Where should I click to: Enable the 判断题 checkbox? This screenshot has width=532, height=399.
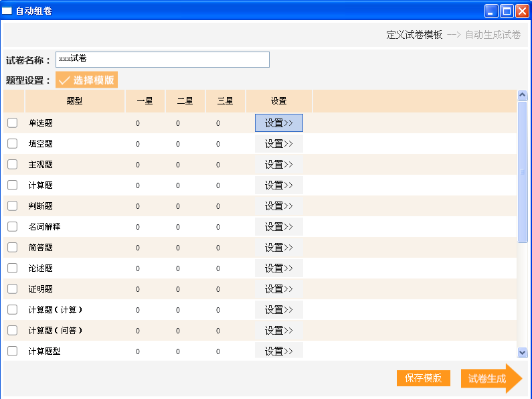point(13,206)
